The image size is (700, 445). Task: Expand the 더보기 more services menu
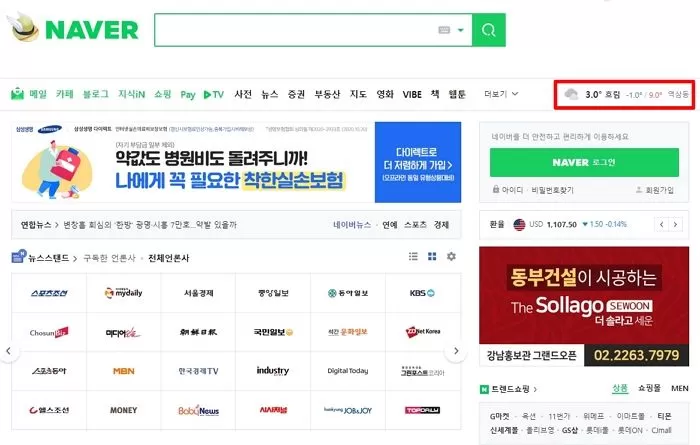coord(501,94)
